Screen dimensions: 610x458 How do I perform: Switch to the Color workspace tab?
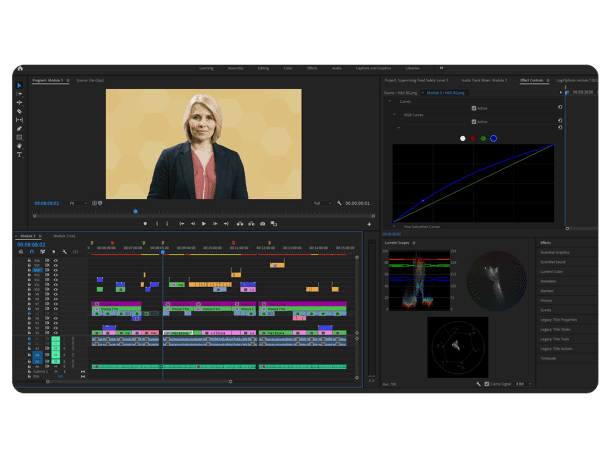point(288,68)
